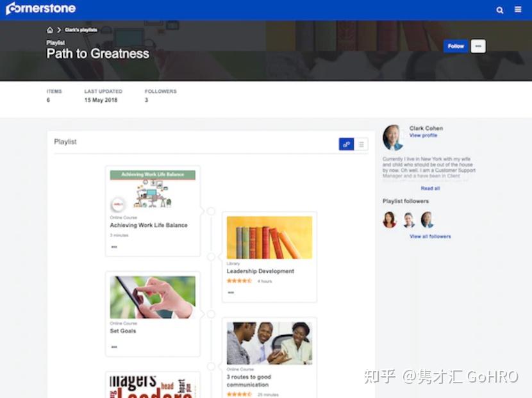Open options menu on Achieving Work Life Balance card
Image resolution: width=532 pixels, height=398 pixels.
(113, 247)
